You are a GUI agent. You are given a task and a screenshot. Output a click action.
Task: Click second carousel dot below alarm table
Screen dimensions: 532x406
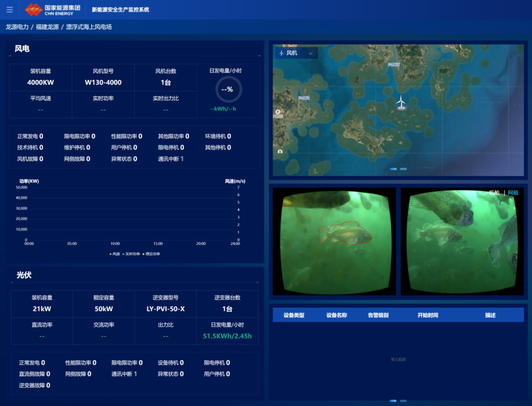tap(403, 401)
